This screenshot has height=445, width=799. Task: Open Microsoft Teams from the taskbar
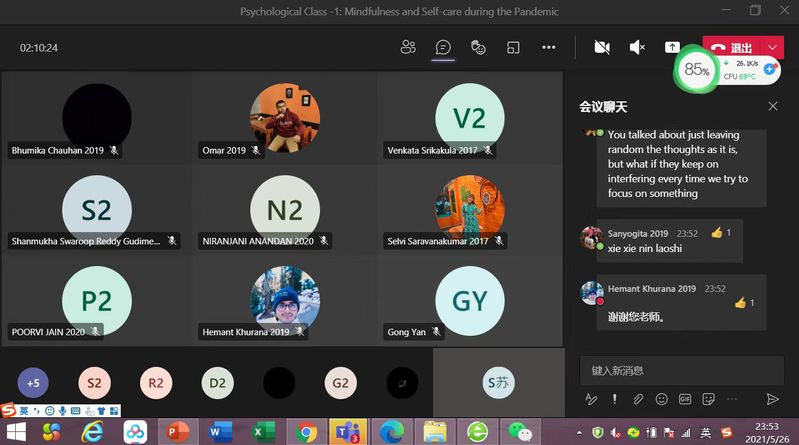coord(347,432)
